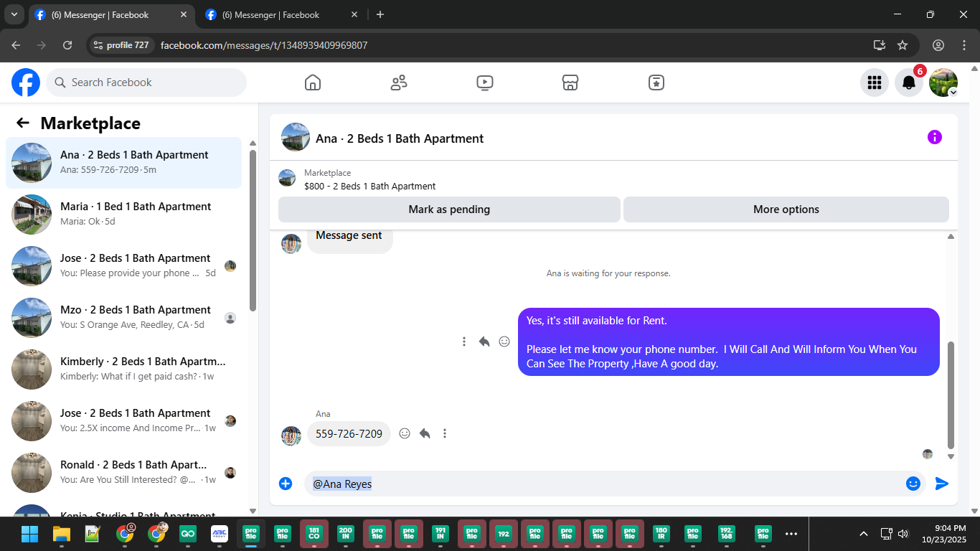Click Ana conversation header title

[x=400, y=138]
